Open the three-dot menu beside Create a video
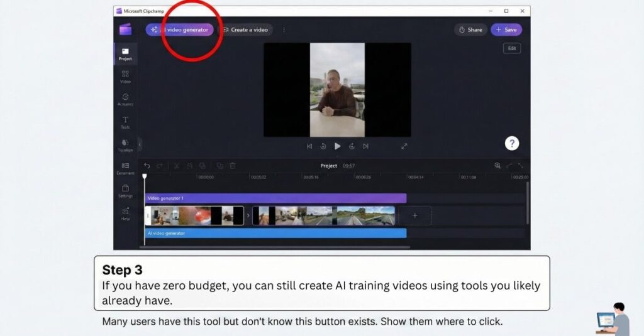This screenshot has width=644, height=336. point(284,30)
